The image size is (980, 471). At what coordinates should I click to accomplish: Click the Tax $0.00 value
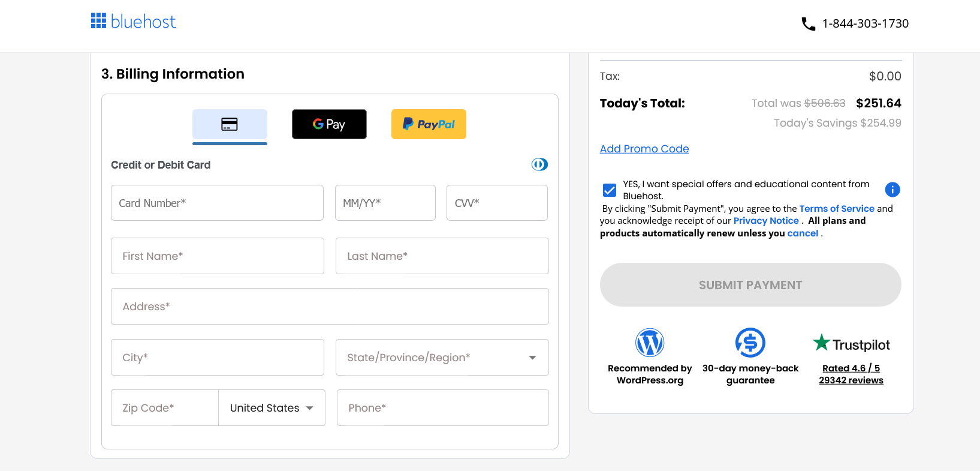885,76
